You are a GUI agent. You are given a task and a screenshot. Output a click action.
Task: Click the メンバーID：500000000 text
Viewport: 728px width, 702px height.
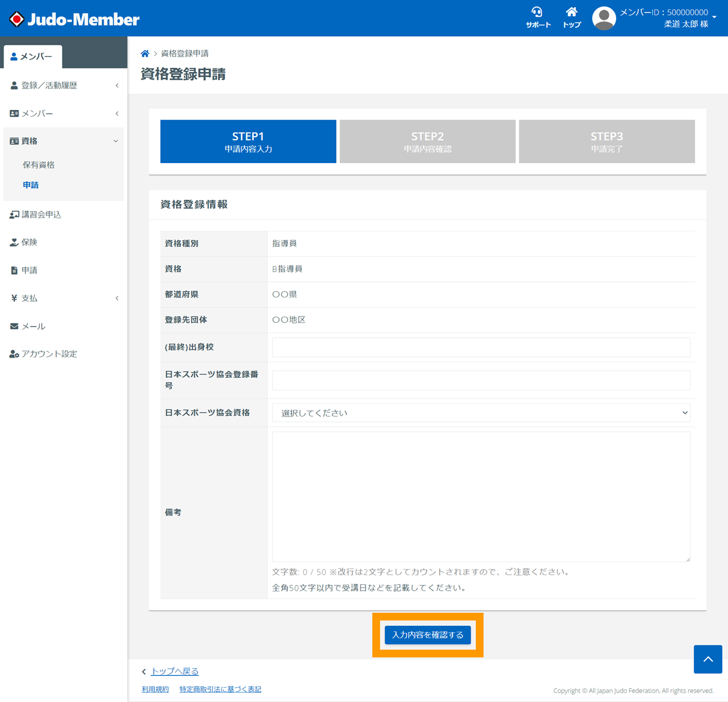click(x=664, y=12)
